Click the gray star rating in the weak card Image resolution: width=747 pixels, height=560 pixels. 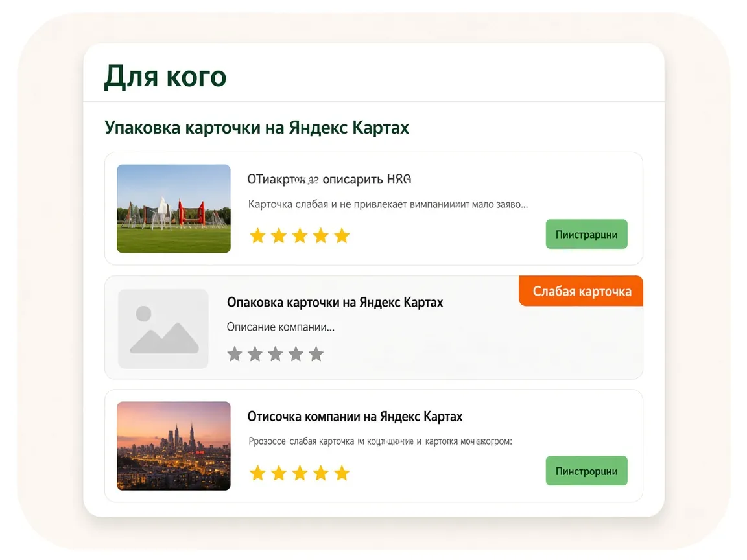click(276, 354)
